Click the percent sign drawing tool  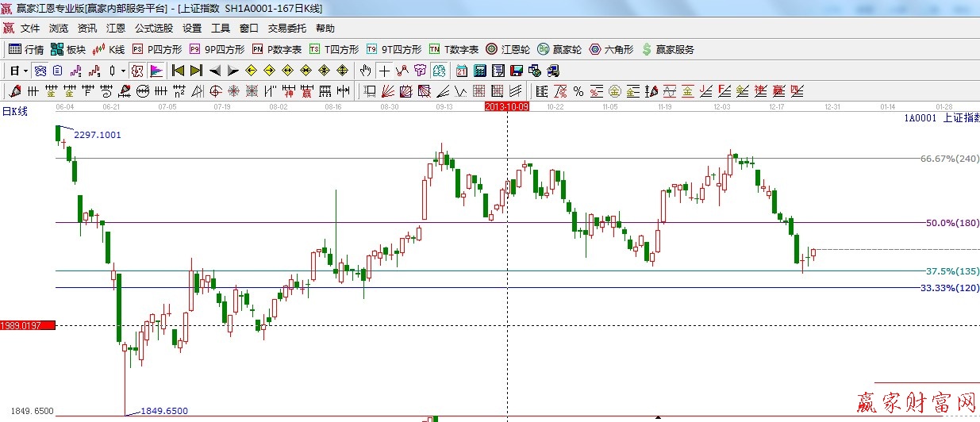pyautogui.click(x=578, y=91)
